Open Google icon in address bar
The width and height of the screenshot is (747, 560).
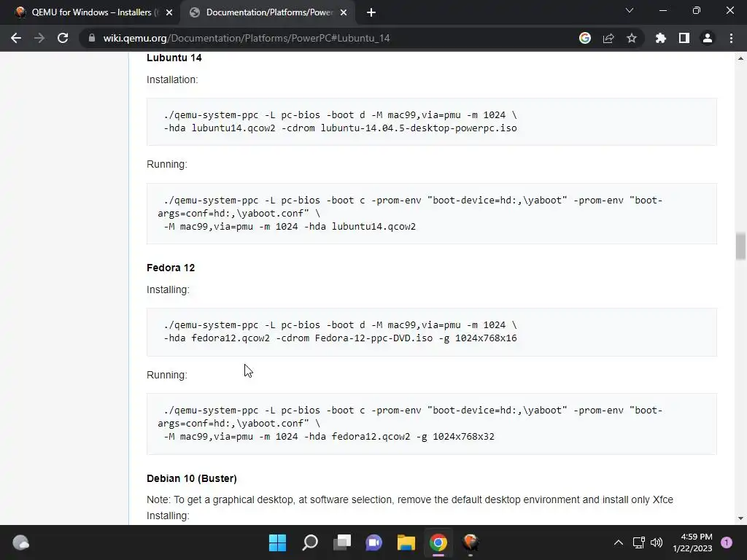point(585,38)
